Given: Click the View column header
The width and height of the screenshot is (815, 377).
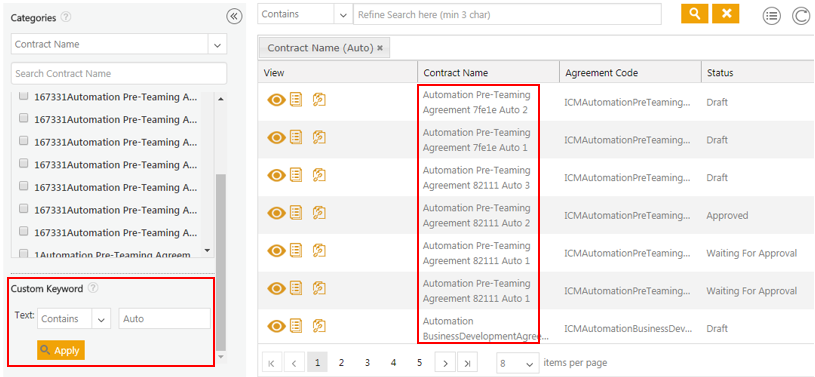Looking at the screenshot, I should (x=337, y=72).
